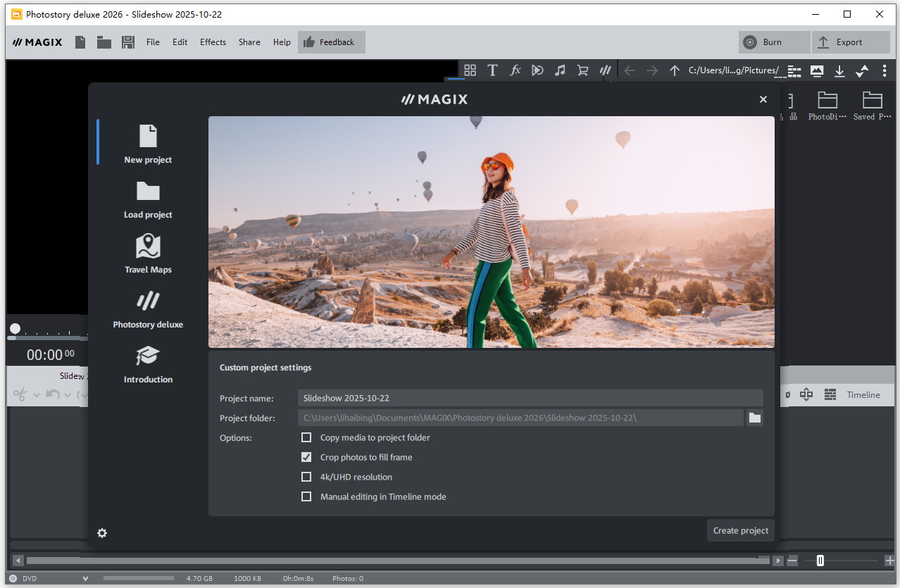Adjust the zoom slider near bottom right

[820, 561]
